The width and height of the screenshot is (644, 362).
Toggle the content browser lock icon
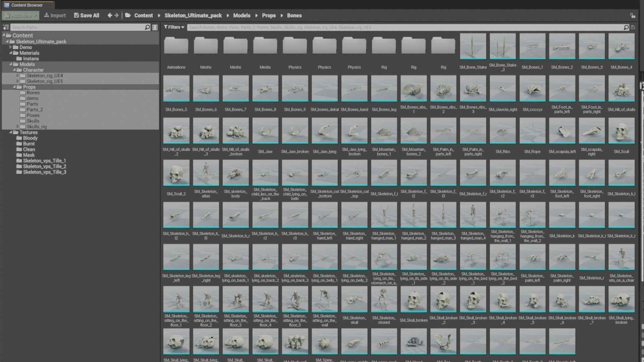[633, 16]
